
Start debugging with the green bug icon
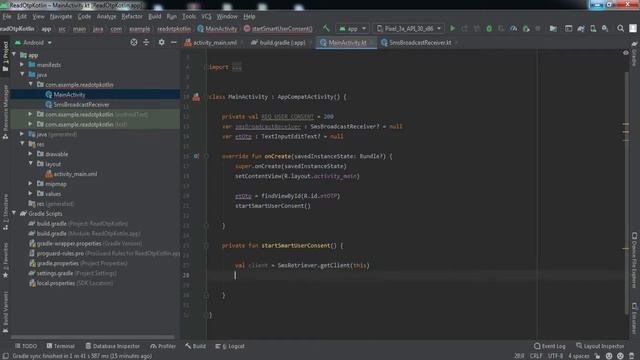coord(489,29)
